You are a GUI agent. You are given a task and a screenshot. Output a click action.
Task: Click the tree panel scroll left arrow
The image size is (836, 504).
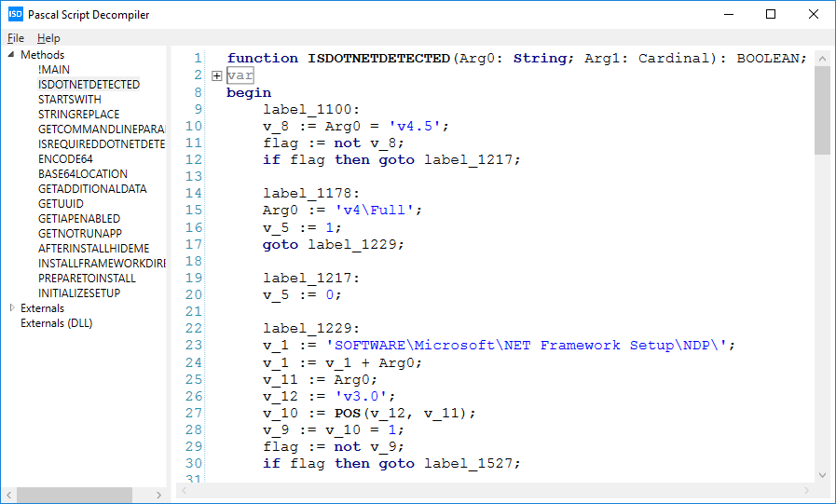click(8, 495)
